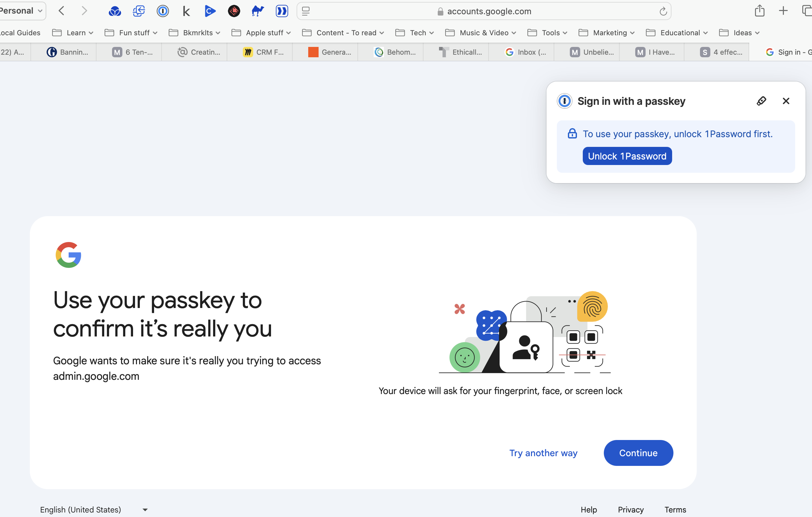Viewport: 812px width, 517px height.
Task: Click the passkey illustration image
Action: tap(525, 332)
